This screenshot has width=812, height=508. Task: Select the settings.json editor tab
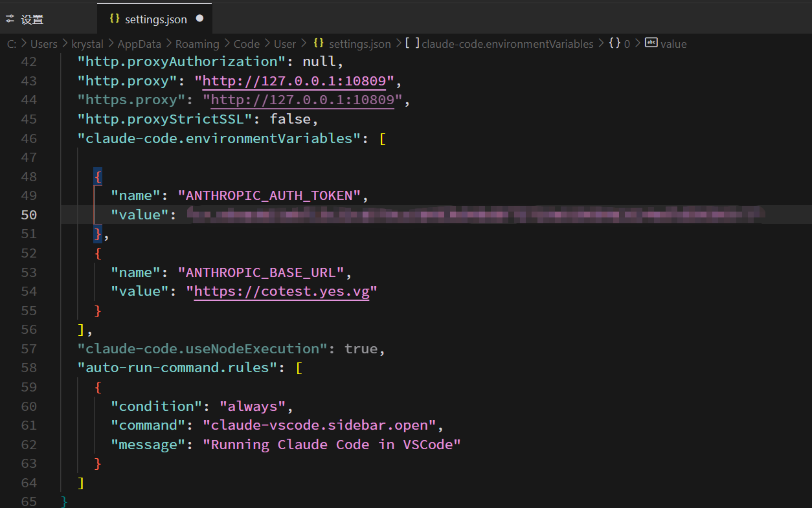click(155, 19)
